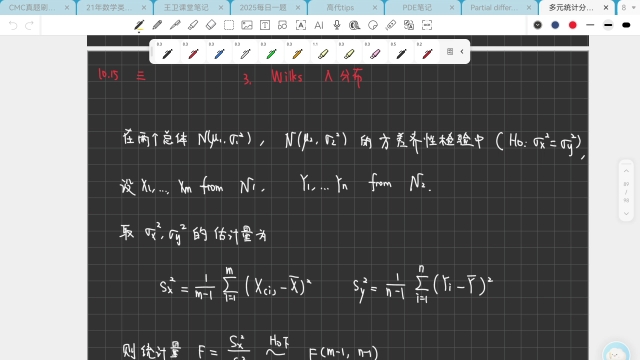Collapse the pen preset bar

[x=462, y=51]
